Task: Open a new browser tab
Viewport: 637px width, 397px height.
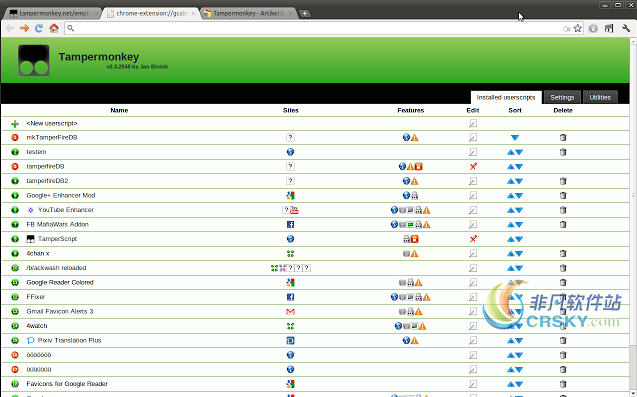Action: 304,13
